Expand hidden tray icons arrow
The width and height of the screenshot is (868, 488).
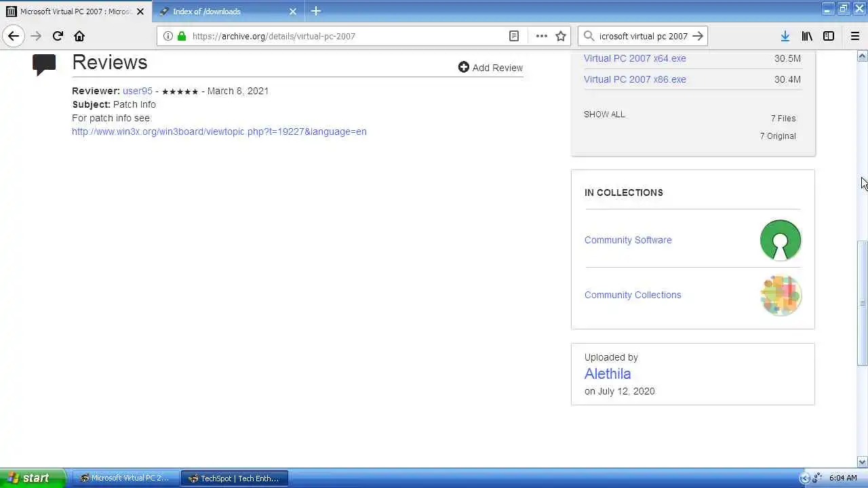(x=804, y=478)
